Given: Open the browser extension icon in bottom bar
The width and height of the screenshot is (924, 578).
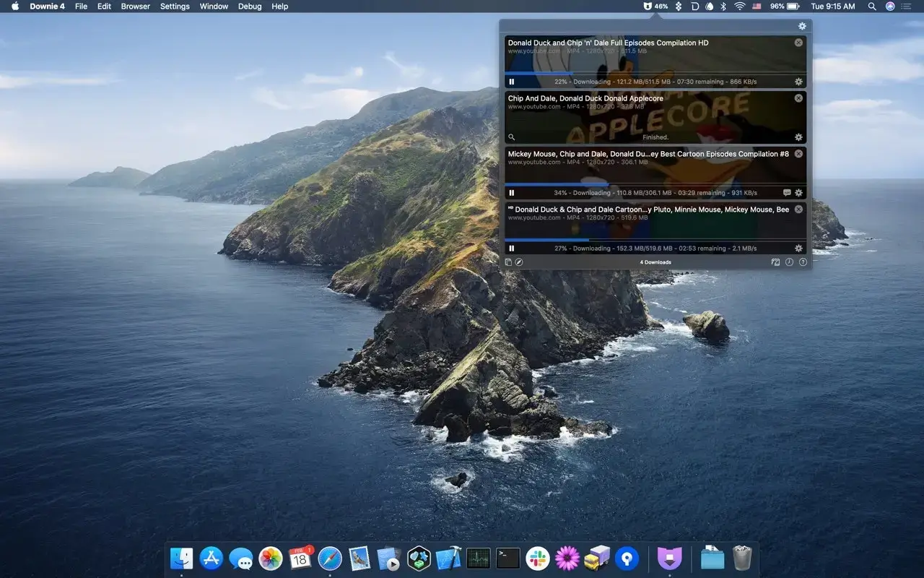Looking at the screenshot, I should (519, 262).
